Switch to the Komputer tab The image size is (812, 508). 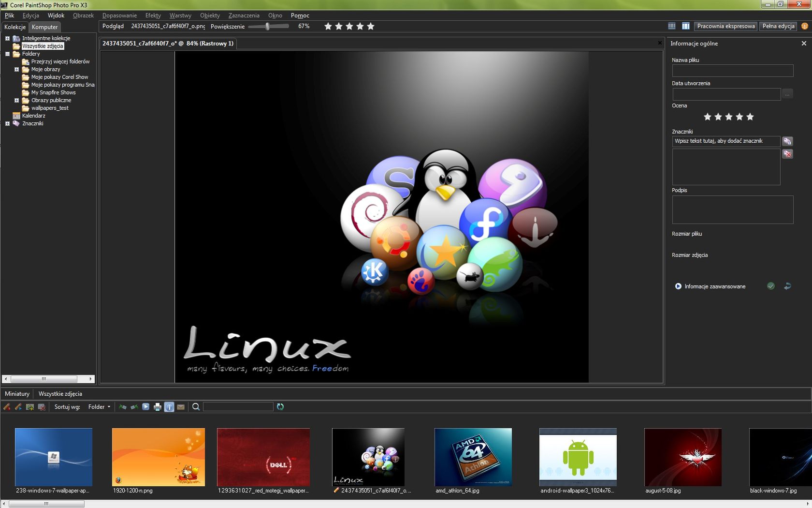[45, 27]
